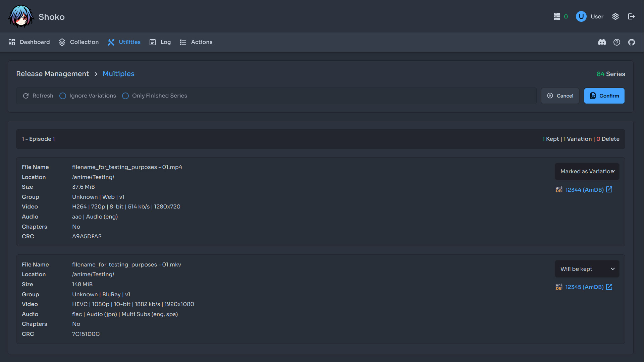
Task: Open the Will be kept dropdown
Action: [587, 269]
